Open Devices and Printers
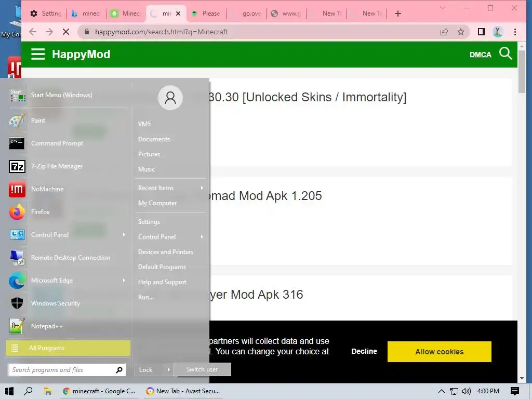Viewport: 532px width, 399px height. click(x=166, y=252)
